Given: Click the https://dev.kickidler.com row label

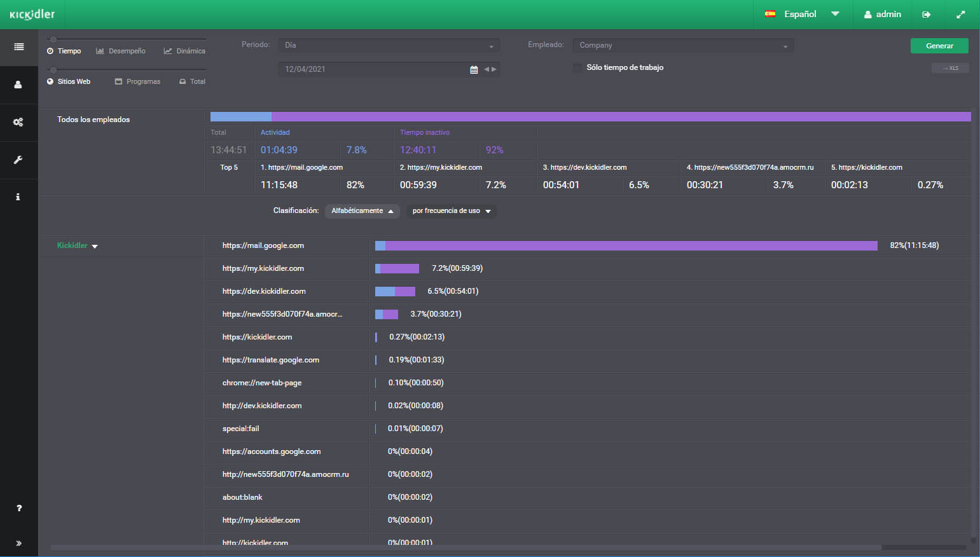Looking at the screenshot, I should pos(264,291).
